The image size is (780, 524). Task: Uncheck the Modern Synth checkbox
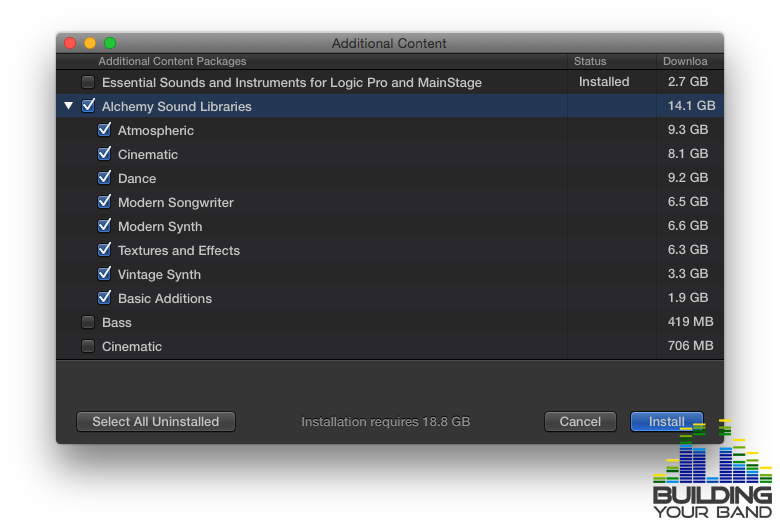[x=104, y=225]
